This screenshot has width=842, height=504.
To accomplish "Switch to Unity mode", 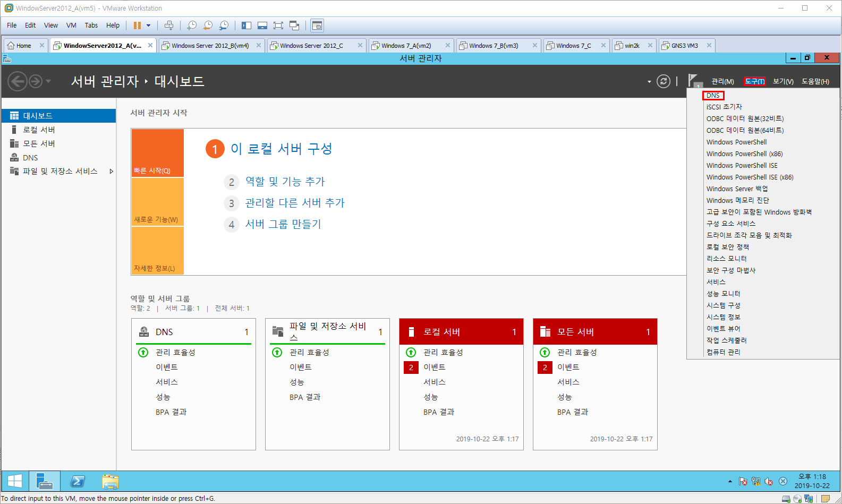I will coord(294,25).
